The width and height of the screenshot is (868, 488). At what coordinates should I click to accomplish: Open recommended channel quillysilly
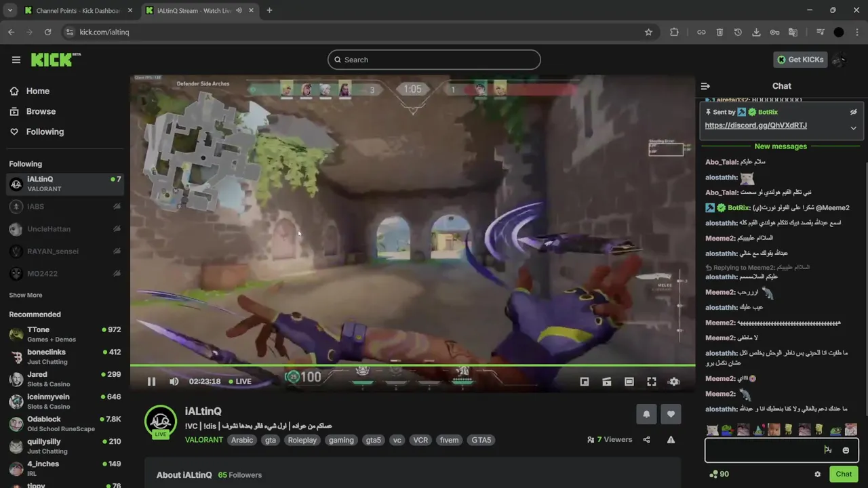pos(65,446)
